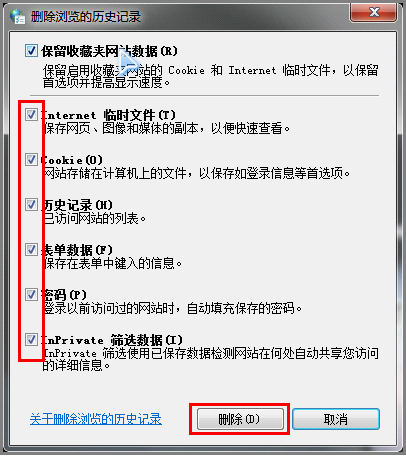Viewport: 406px width, 456px height.
Task: Click the 取消 button
Action: coord(336,419)
